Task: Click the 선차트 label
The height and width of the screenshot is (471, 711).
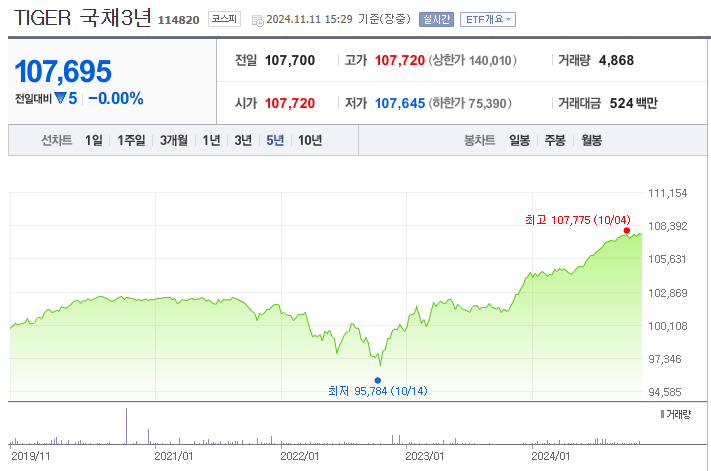Action: (x=57, y=141)
